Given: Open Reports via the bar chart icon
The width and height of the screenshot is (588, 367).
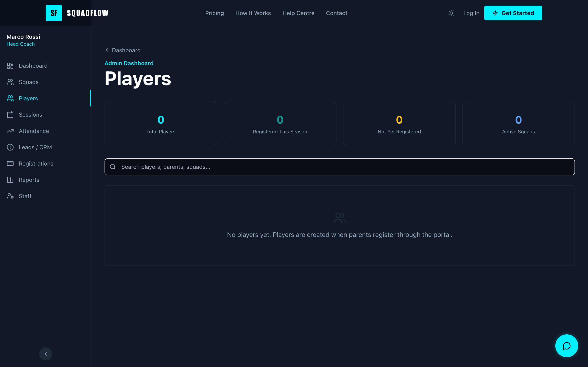Looking at the screenshot, I should 10,180.
